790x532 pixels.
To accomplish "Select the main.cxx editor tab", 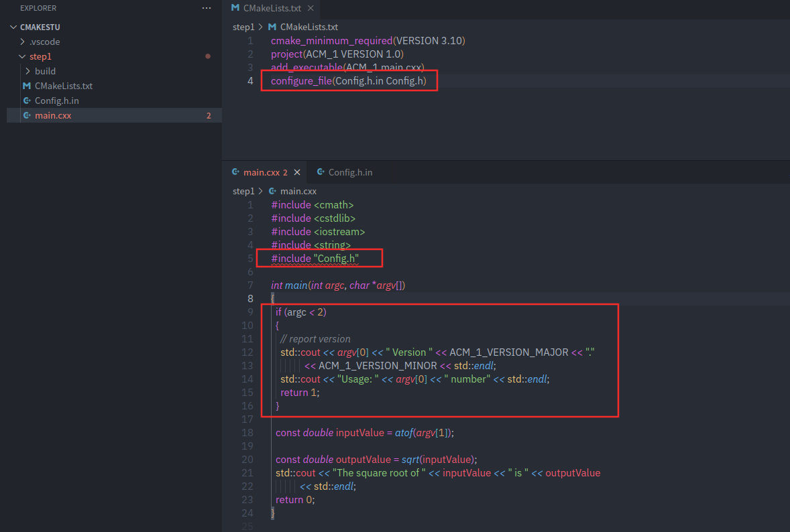I will pos(260,172).
